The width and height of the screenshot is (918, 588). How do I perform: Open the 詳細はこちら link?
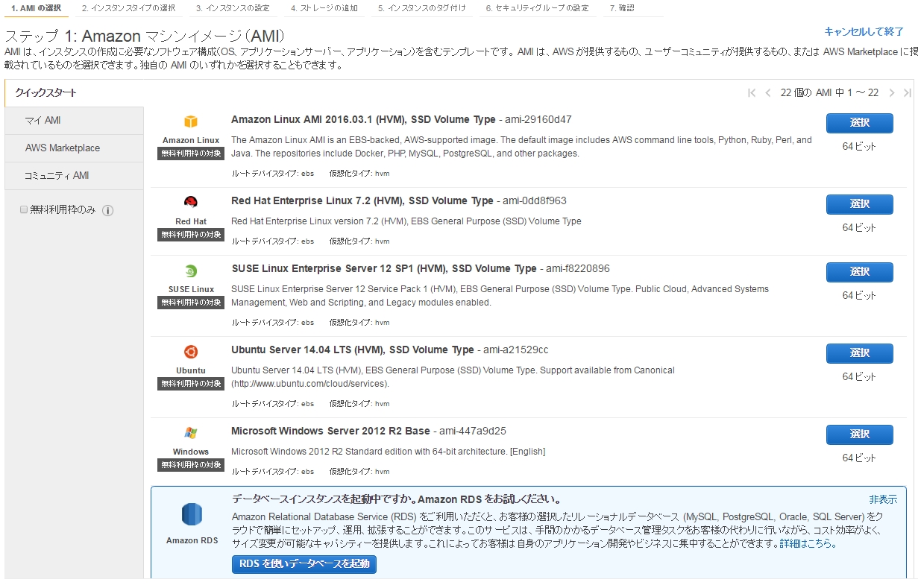tap(807, 544)
